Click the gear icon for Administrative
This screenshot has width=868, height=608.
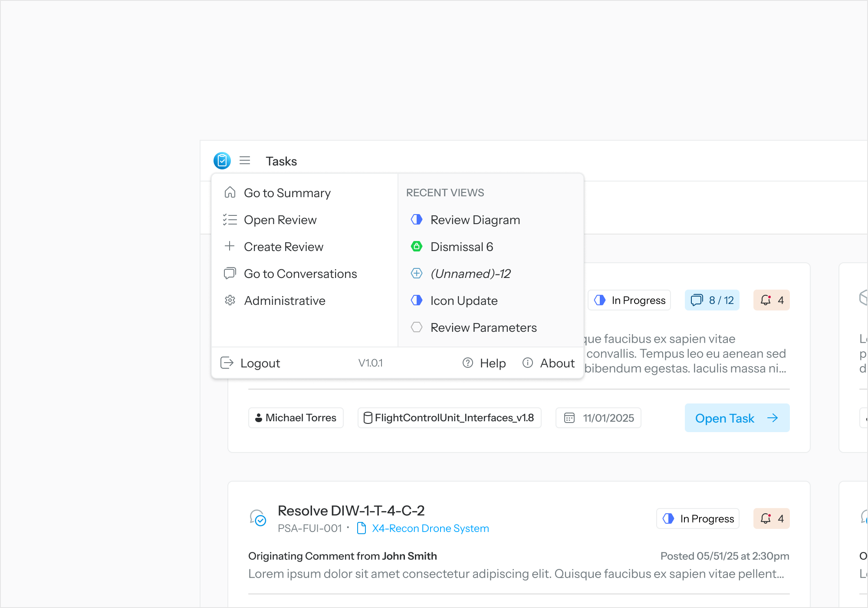click(230, 300)
